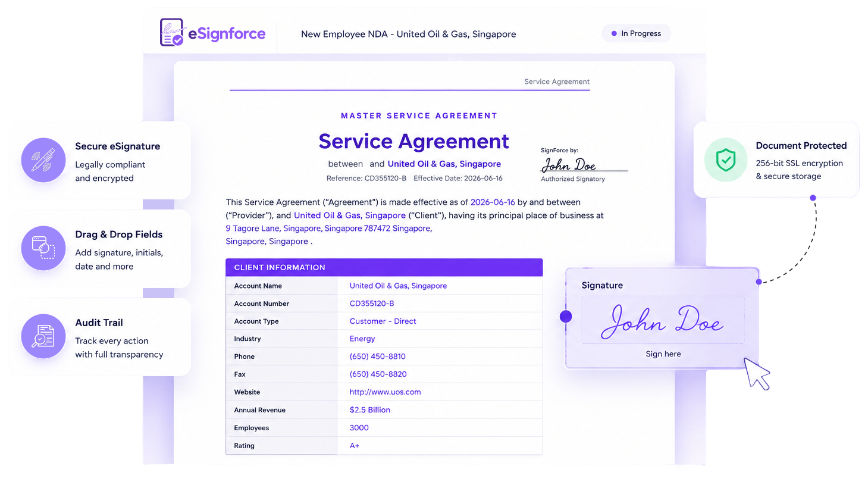Click United Oil & Gas, Singapore ("Client") in paragraph
Image resolution: width=868 pixels, height=488 pixels.
(350, 215)
